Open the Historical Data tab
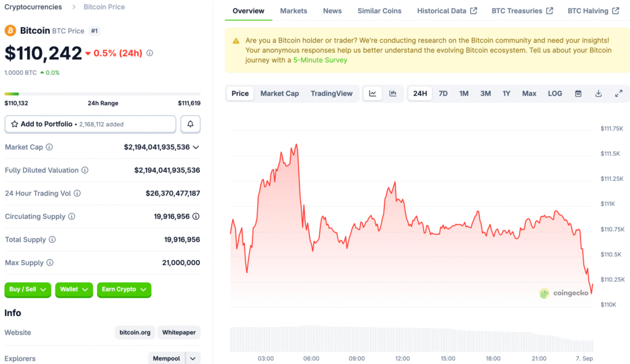Screen dimensions: 630x364 [x=447, y=11]
